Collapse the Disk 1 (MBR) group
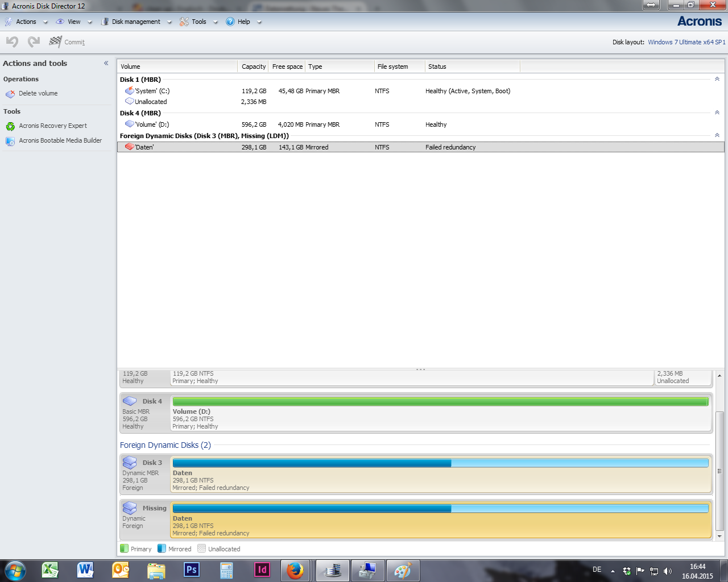 717,79
